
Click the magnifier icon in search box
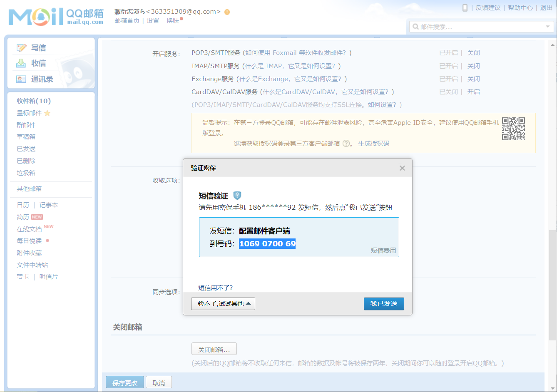[415, 27]
